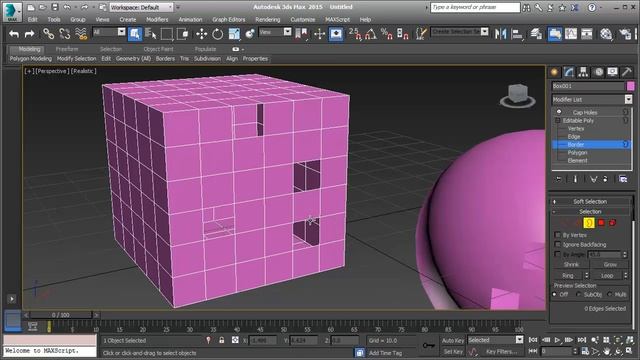Open the Modifier List dropdown
The width and height of the screenshot is (640, 360).
(628, 99)
